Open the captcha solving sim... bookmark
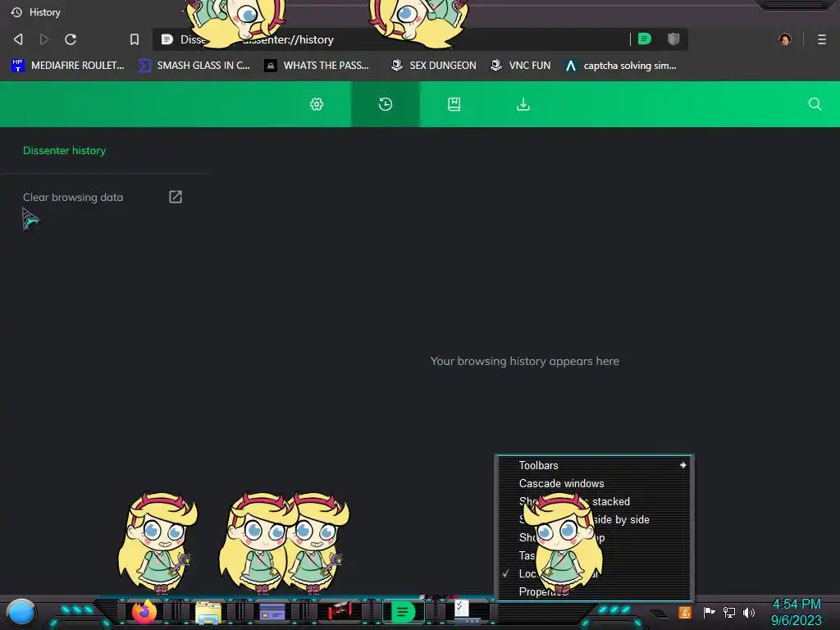 [621, 66]
